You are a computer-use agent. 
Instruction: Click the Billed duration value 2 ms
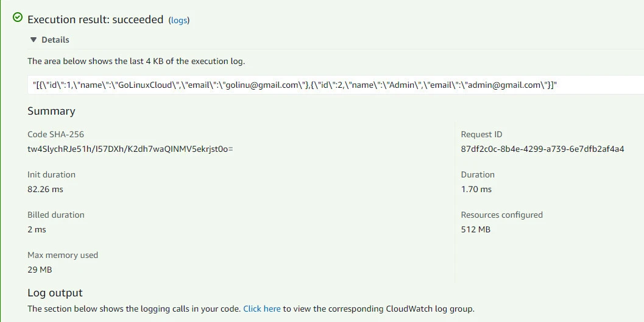(x=37, y=229)
